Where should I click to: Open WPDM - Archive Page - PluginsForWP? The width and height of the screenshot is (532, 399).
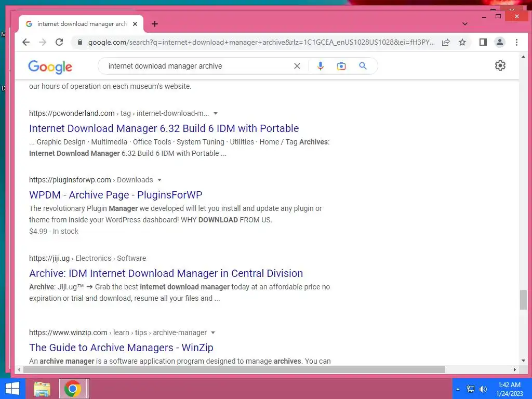(x=116, y=195)
